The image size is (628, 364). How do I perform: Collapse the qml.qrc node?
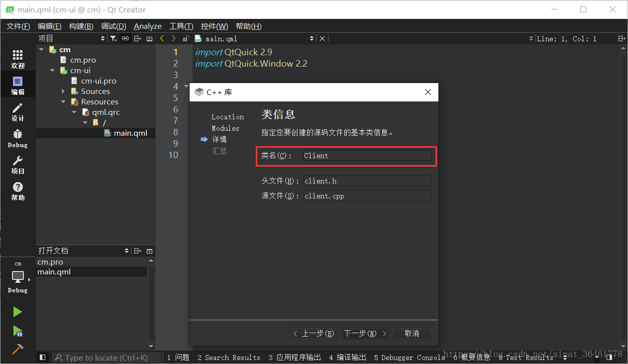click(74, 112)
